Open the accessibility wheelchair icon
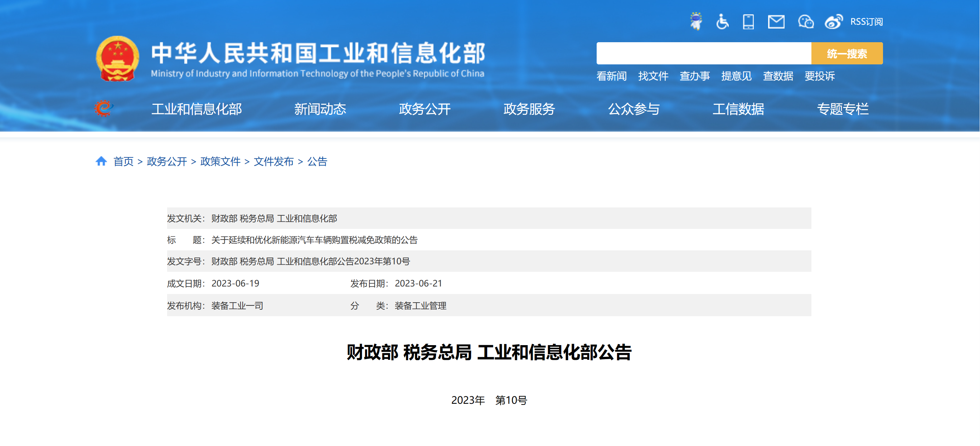The image size is (980, 446). click(x=722, y=21)
